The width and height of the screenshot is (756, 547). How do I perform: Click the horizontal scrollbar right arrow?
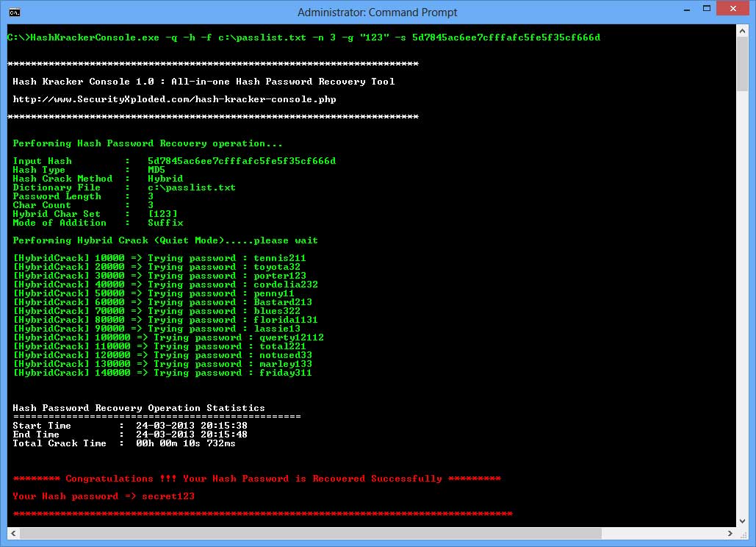730,533
